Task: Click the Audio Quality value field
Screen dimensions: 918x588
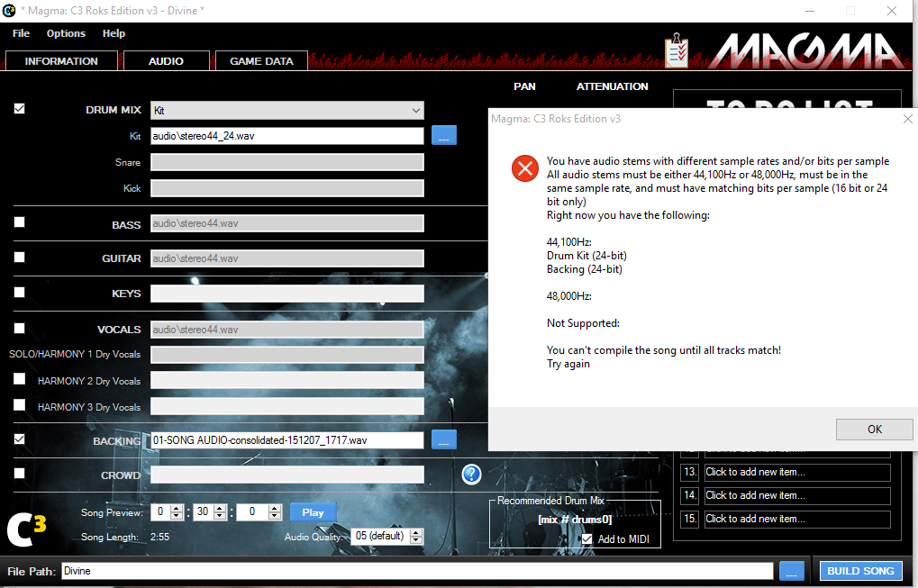Action: 380,536
